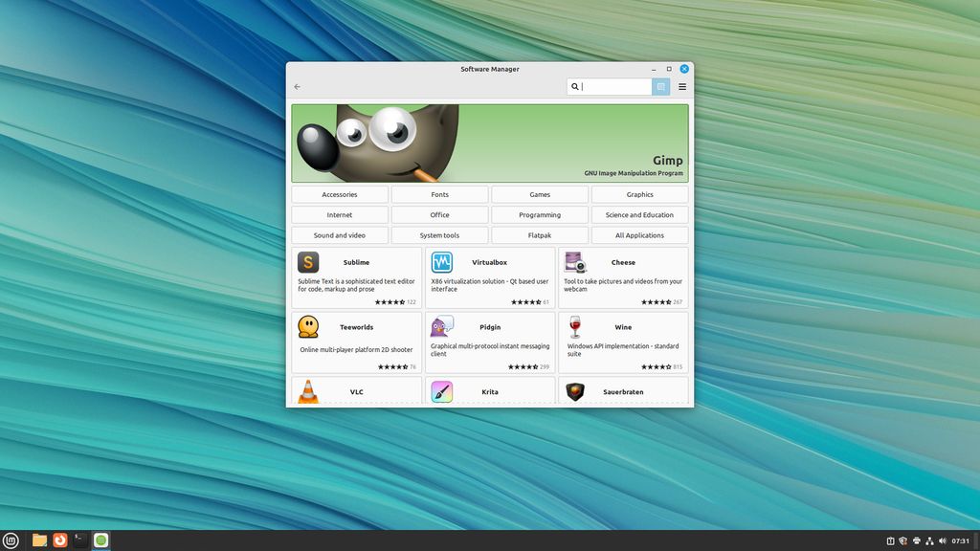Show All Applications

click(638, 234)
